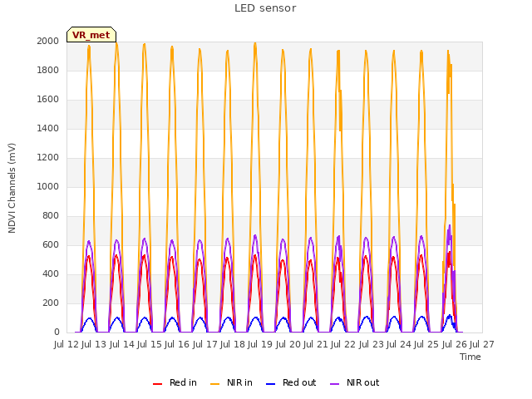
Task: Click the 1800 y-axis tick label
Action: (x=48, y=70)
